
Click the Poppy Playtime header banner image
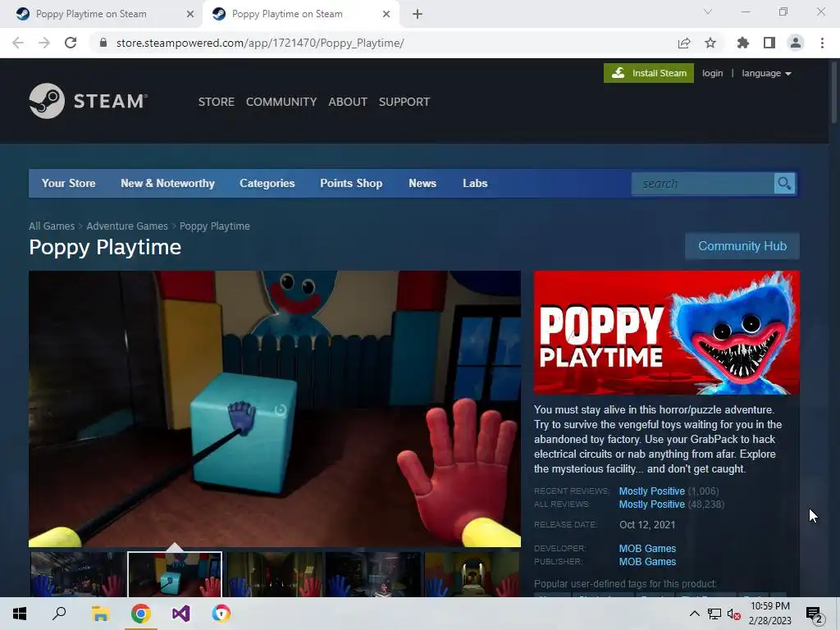666,333
